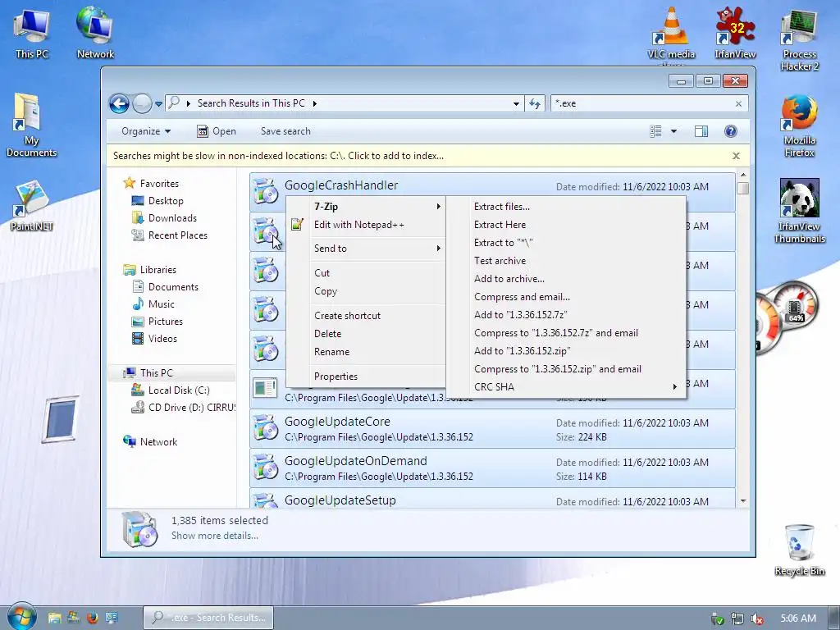Click the Windows Start orb

click(x=21, y=616)
